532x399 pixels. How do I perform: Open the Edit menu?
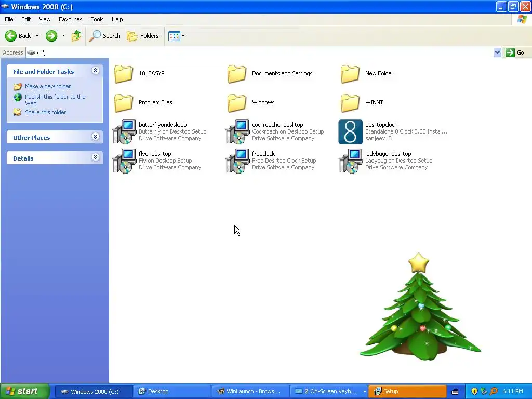click(x=26, y=19)
